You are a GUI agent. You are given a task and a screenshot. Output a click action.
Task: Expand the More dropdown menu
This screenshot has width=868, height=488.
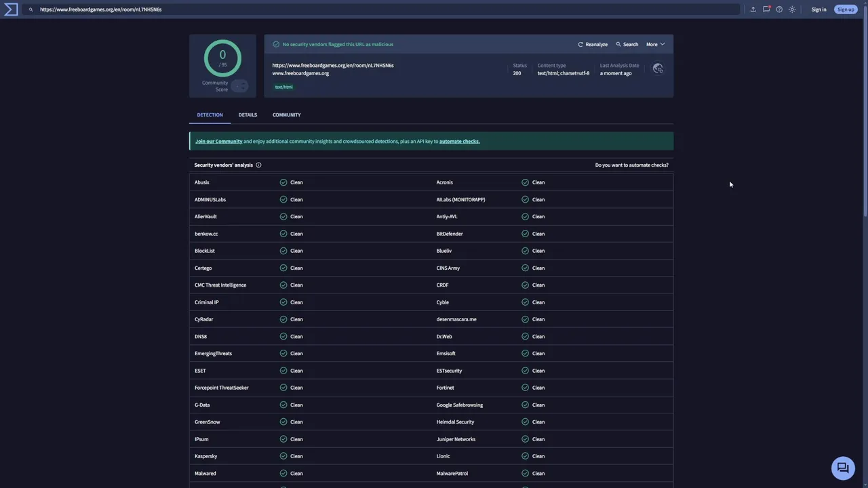click(x=655, y=44)
